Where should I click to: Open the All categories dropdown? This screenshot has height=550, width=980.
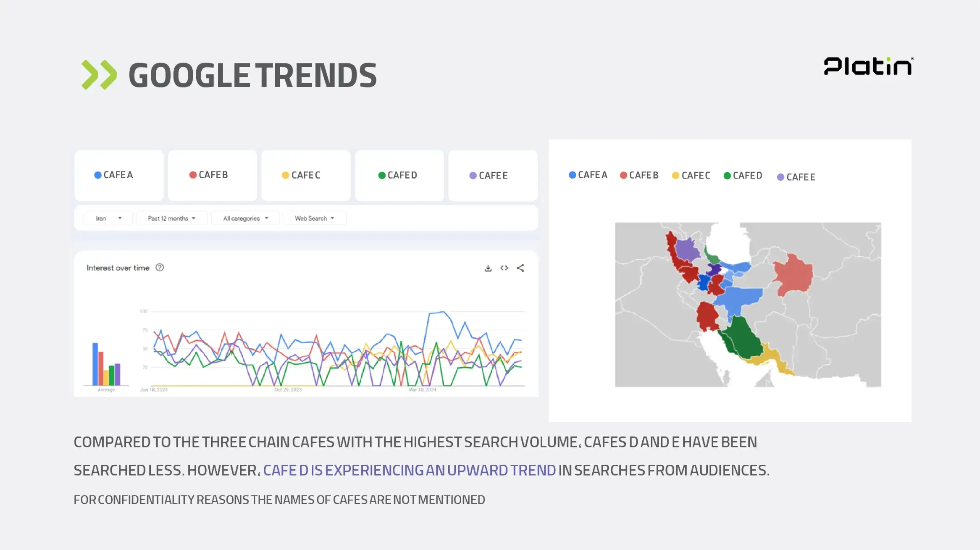pyautogui.click(x=245, y=218)
